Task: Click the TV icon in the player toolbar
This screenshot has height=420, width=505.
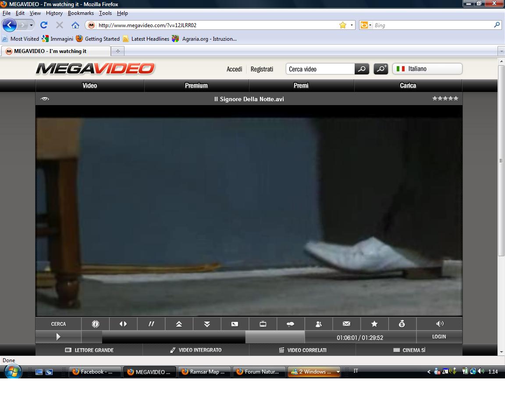Action: [x=263, y=324]
